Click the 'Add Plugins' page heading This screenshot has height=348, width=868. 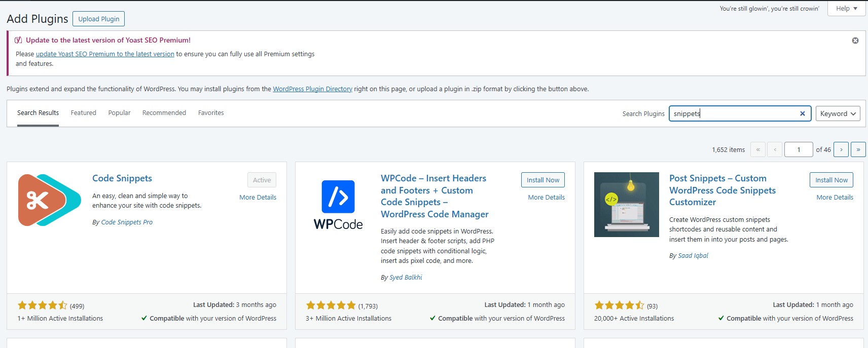click(38, 19)
